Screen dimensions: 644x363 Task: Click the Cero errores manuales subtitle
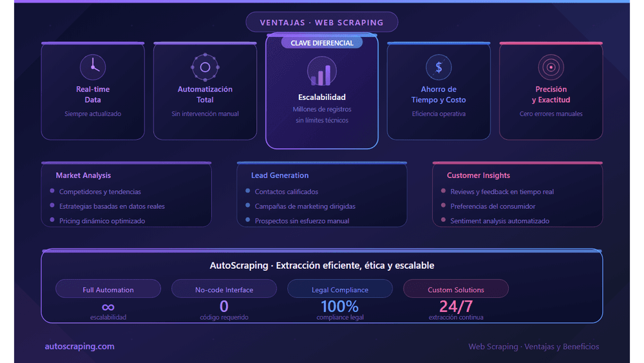click(x=551, y=114)
